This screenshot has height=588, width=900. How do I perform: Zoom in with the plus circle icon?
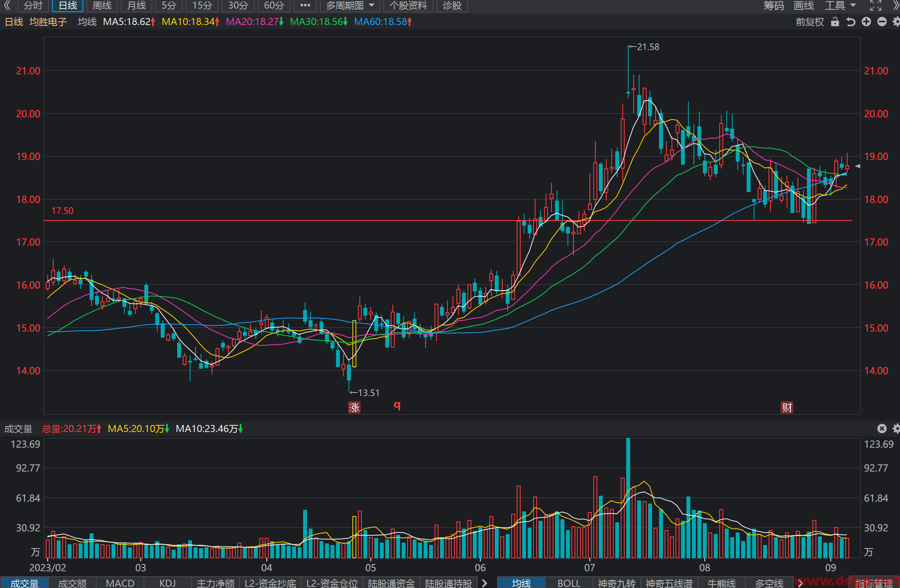coord(866,22)
